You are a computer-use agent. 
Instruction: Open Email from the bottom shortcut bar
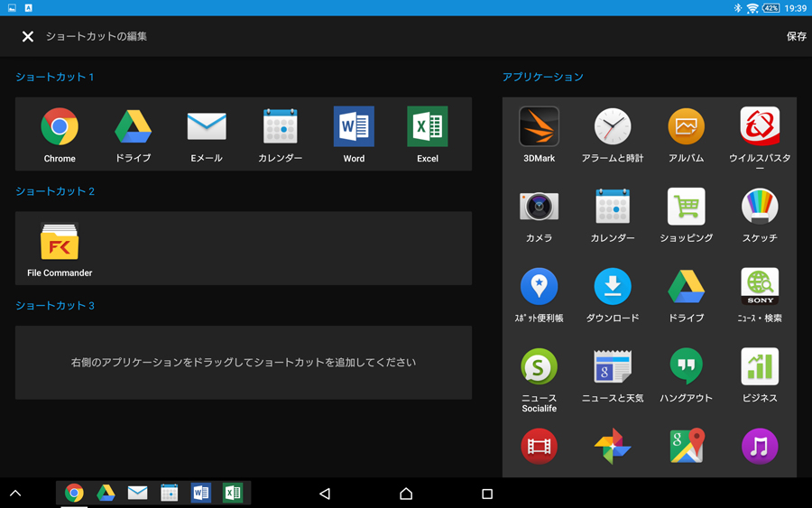click(137, 493)
